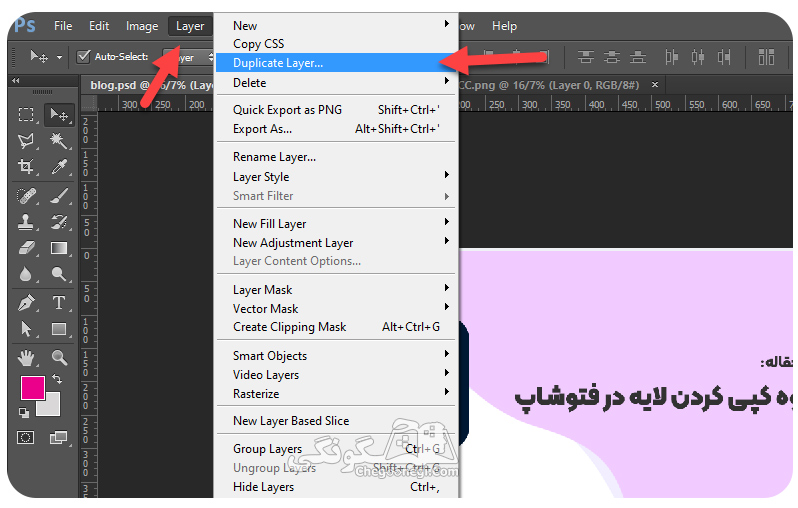
Task: Select the Eyedropper tool
Action: point(59,166)
